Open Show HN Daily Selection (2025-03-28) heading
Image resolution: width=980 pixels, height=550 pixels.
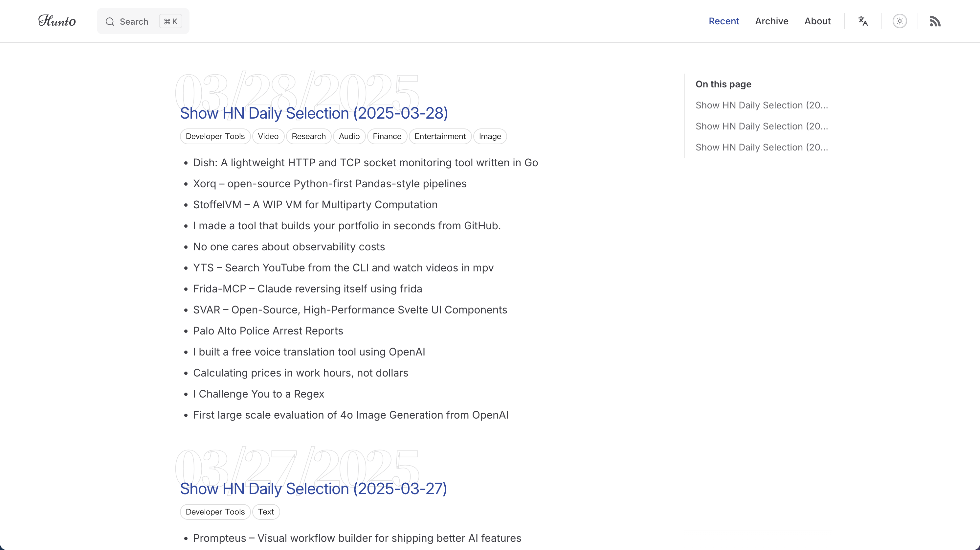coord(314,113)
